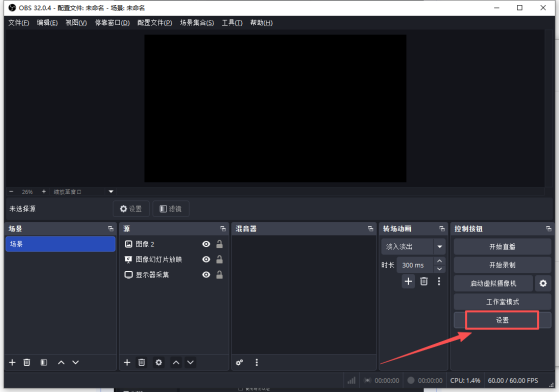Toggle visibility of 显示器采集 source
The image size is (559, 392).
coord(206,275)
